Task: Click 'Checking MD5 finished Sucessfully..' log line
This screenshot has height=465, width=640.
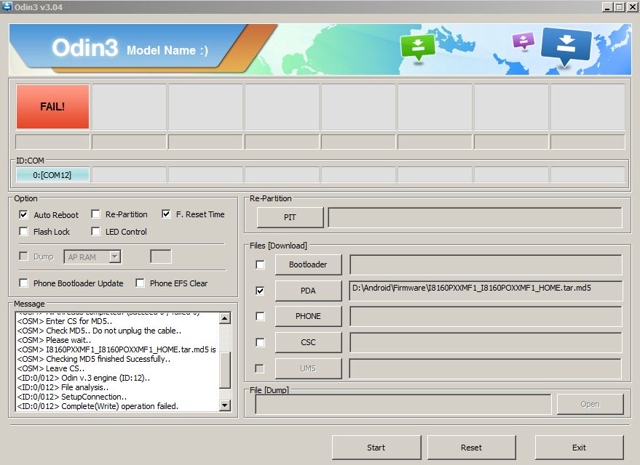Action: coord(94,359)
